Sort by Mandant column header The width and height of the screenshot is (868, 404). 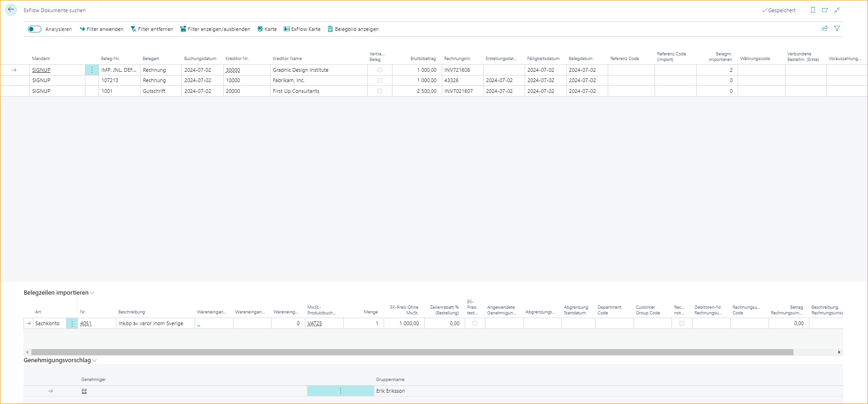coord(41,59)
